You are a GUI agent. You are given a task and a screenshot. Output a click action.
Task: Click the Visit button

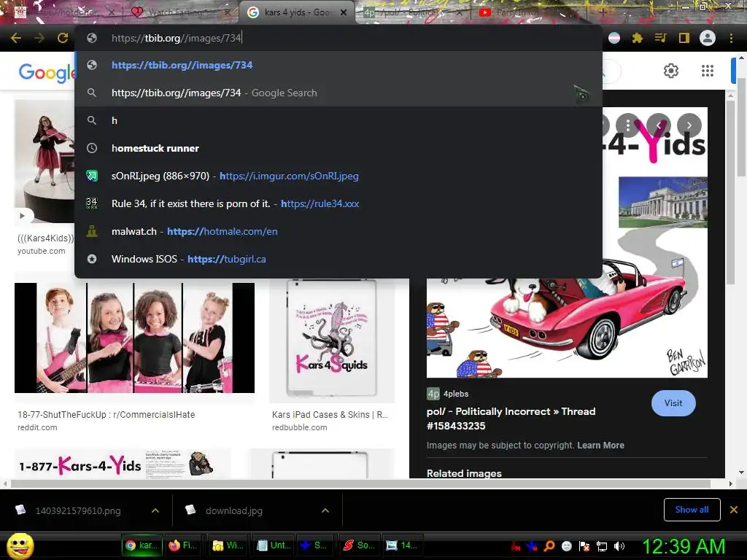673,402
